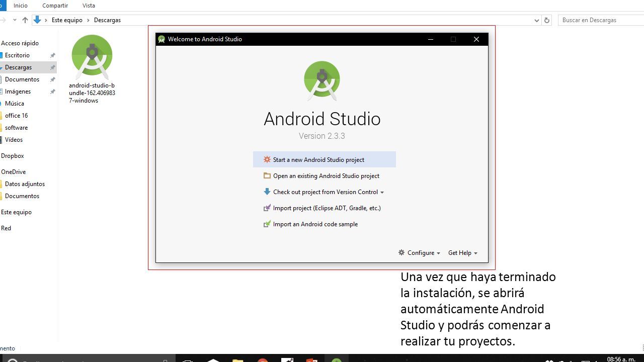Open the software folder in the sidebar
This screenshot has width=644, height=362.
click(x=17, y=128)
